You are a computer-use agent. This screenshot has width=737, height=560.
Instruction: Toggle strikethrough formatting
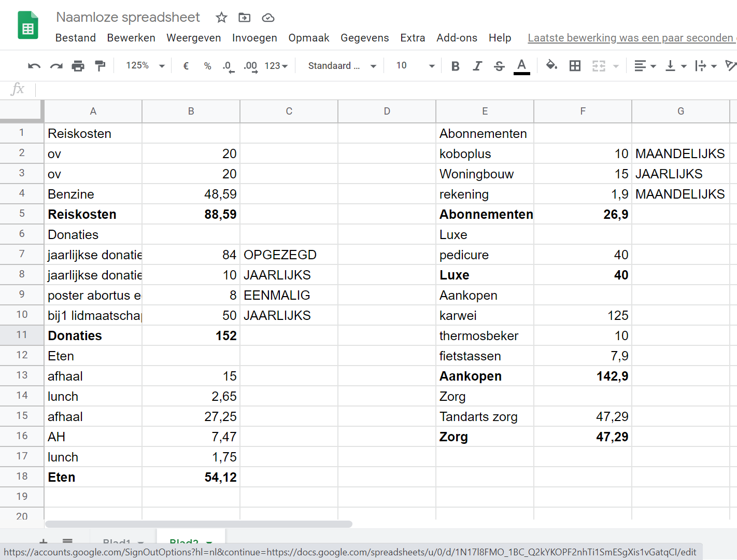pos(499,66)
